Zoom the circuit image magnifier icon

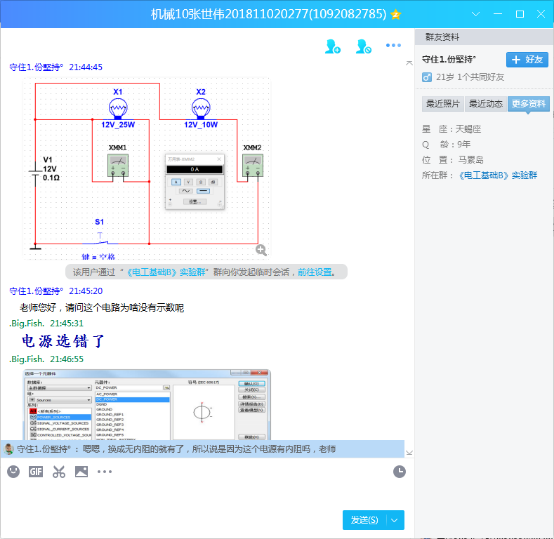[x=261, y=250]
